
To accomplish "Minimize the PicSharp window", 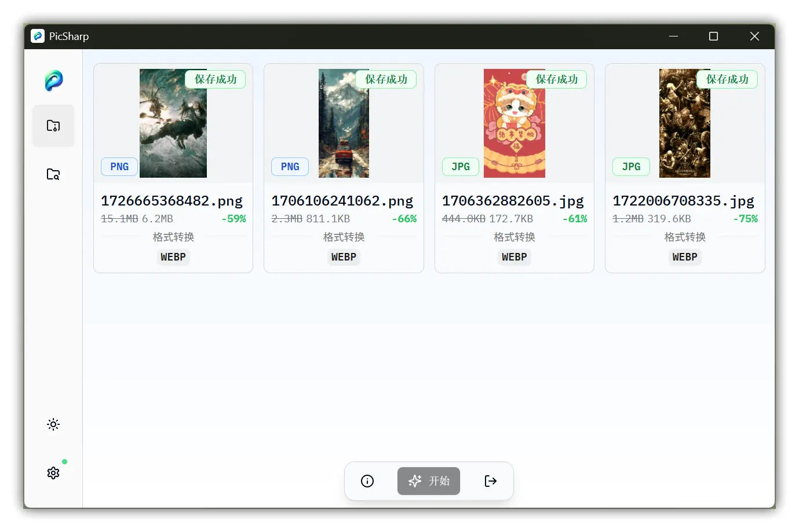I will point(673,36).
